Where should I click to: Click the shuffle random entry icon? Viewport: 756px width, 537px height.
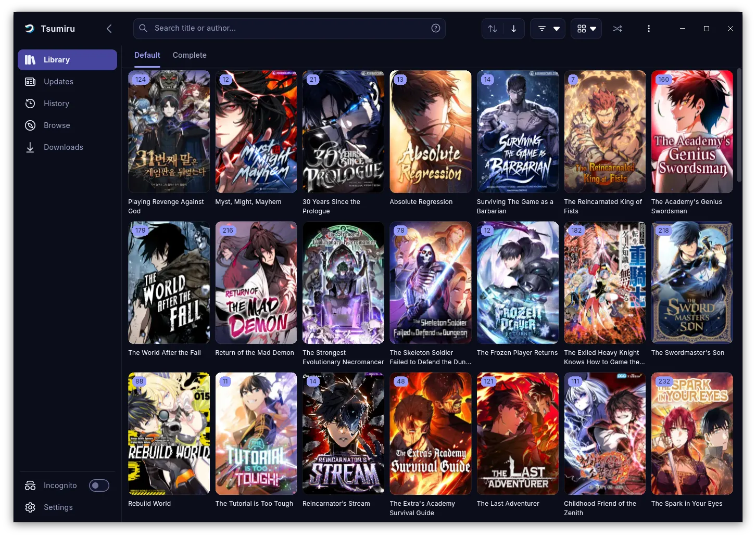tap(618, 29)
